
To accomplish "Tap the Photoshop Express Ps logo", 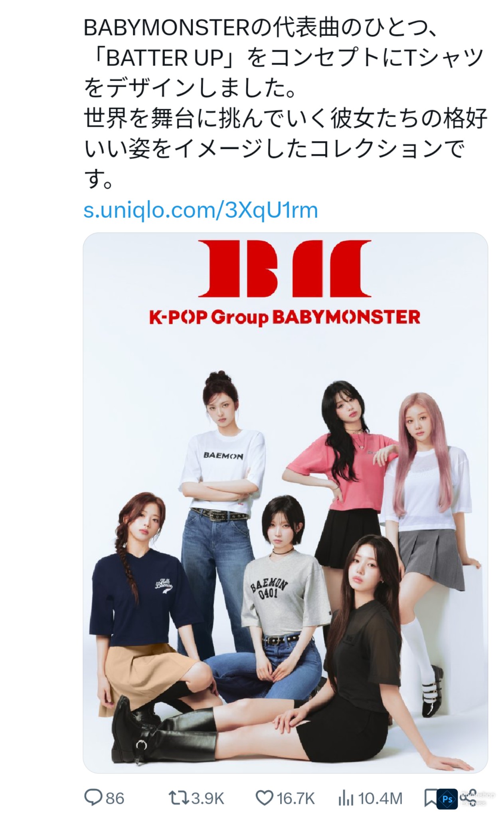I will click(447, 799).
